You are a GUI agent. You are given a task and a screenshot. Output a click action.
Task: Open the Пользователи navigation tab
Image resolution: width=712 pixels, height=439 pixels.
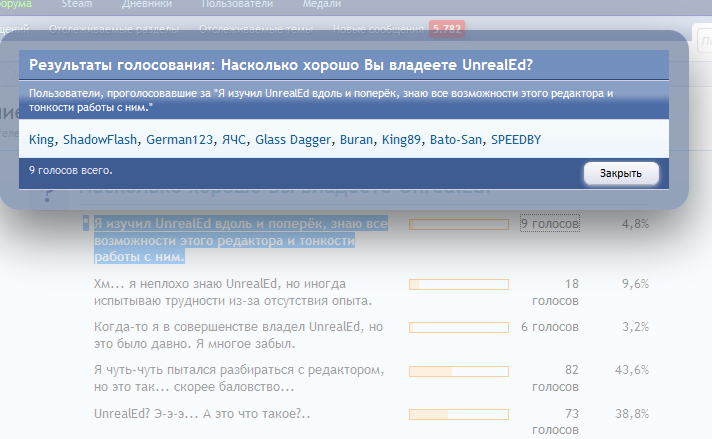tap(237, 4)
